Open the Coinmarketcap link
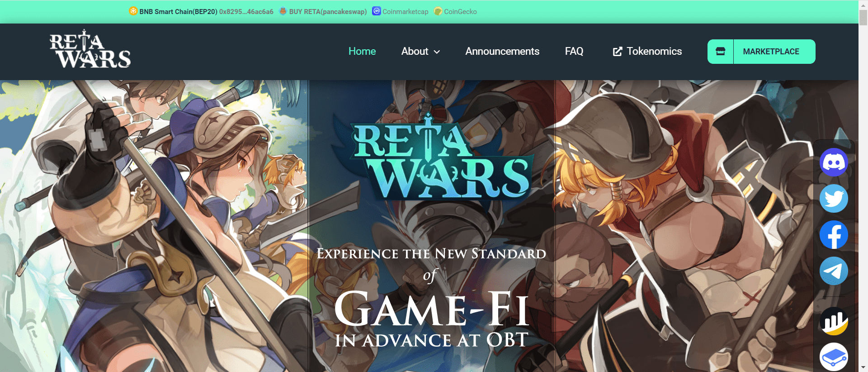The width and height of the screenshot is (868, 372). [406, 12]
